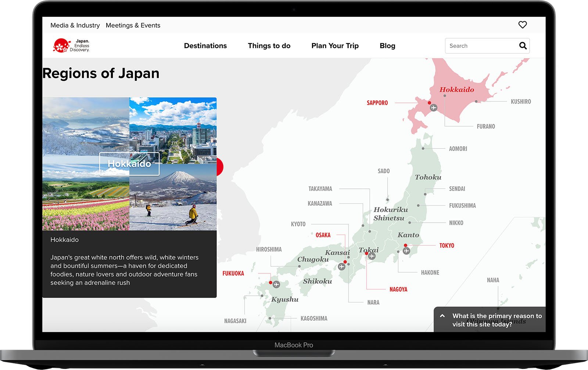This screenshot has width=588, height=370.
Task: Select the Nagoya airport plane icon
Action: pos(372,256)
